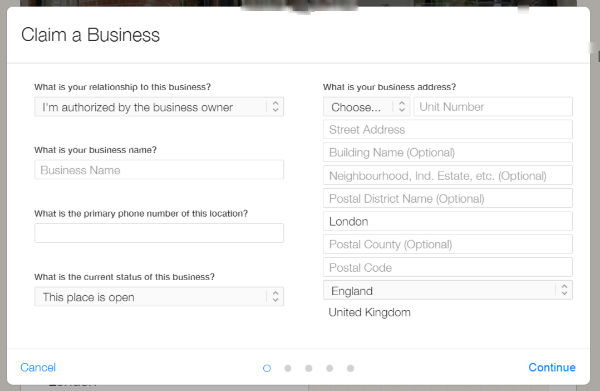Jump to the last step dot

(x=351, y=368)
